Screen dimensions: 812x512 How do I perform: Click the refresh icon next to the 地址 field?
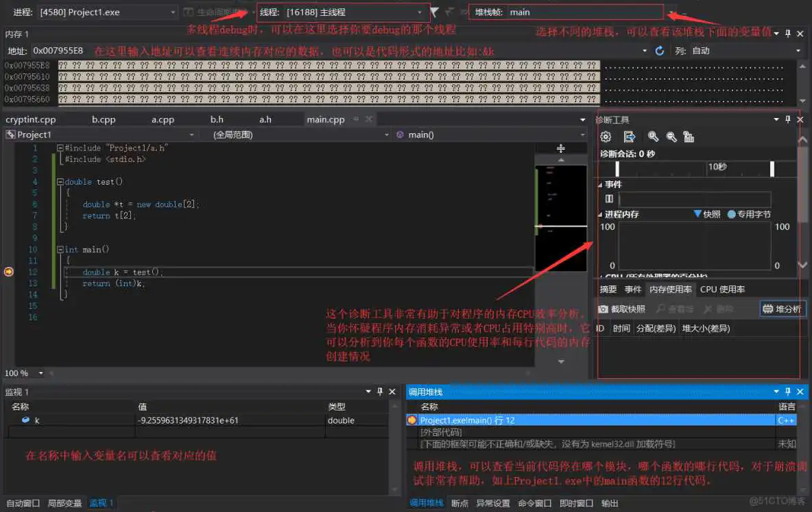(x=659, y=50)
